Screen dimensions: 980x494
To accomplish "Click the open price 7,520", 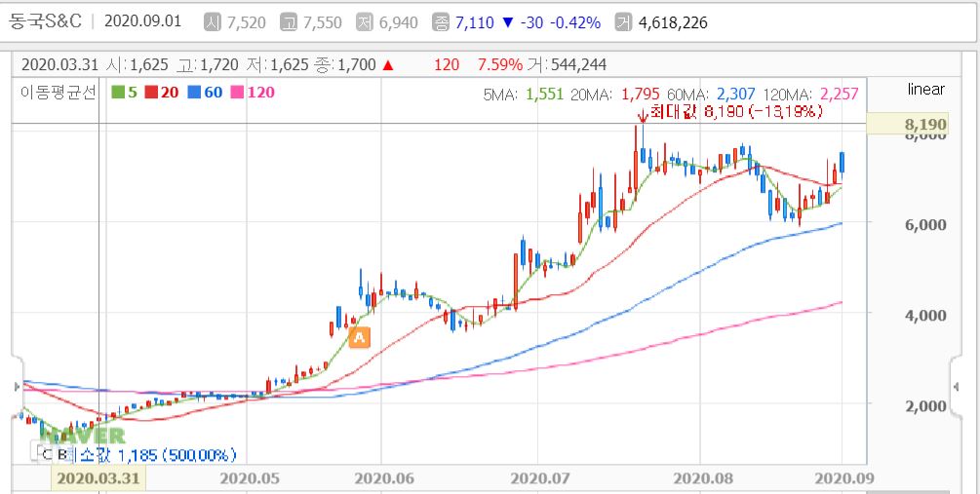I will click(x=247, y=23).
